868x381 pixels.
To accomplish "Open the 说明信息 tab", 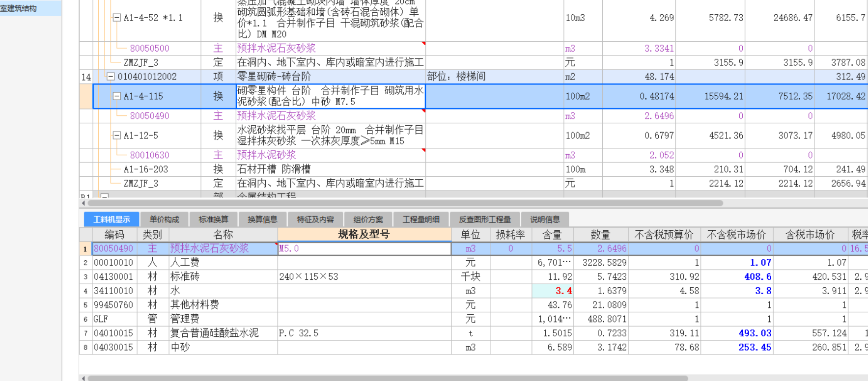I will coord(545,219).
